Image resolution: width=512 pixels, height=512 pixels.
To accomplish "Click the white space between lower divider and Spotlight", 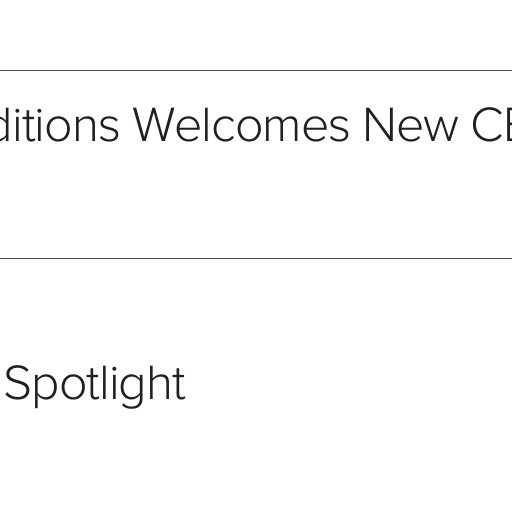I will point(256,310).
